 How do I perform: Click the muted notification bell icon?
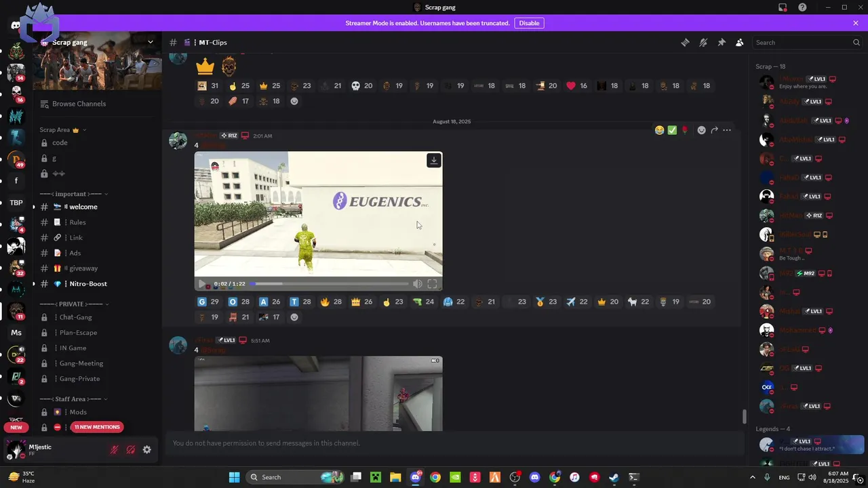click(x=703, y=42)
